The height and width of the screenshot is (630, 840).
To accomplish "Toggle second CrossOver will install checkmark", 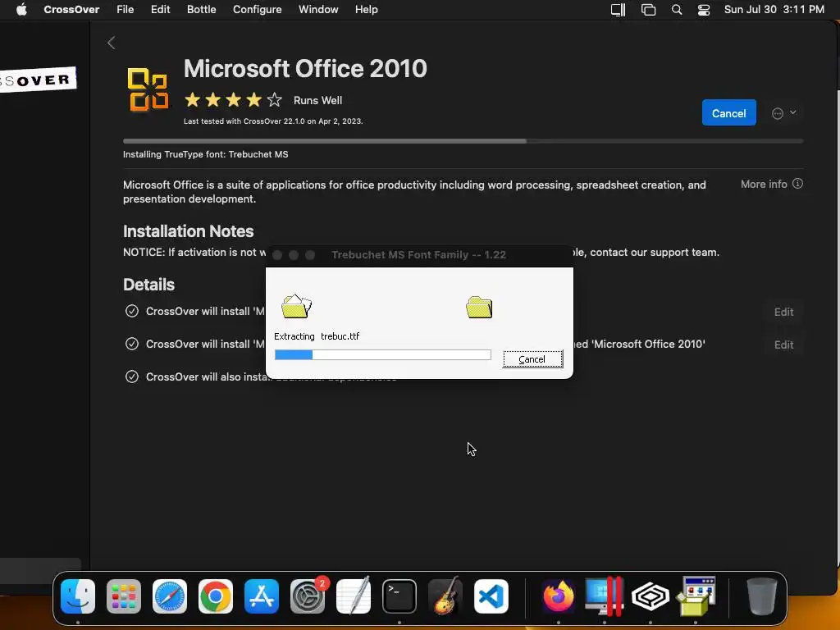I will (132, 344).
